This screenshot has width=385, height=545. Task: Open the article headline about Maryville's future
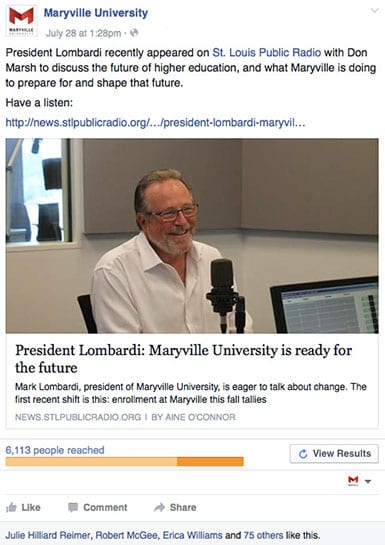tap(183, 359)
